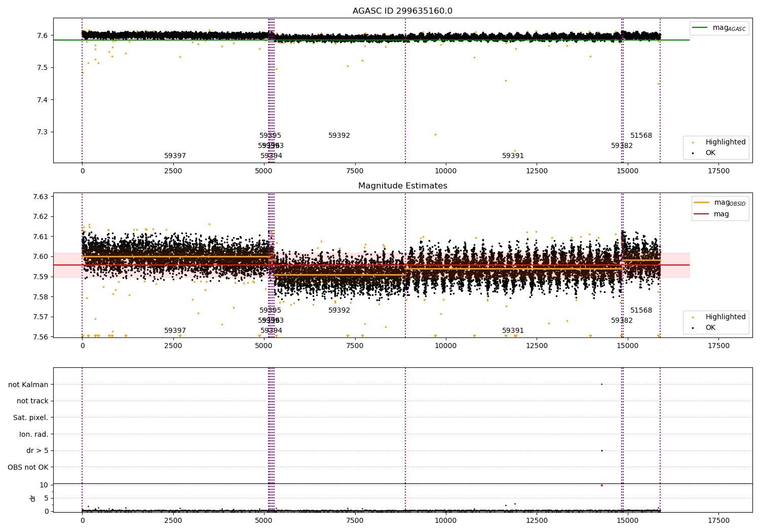Click obsid label 59392 in the top plot

tap(339, 136)
